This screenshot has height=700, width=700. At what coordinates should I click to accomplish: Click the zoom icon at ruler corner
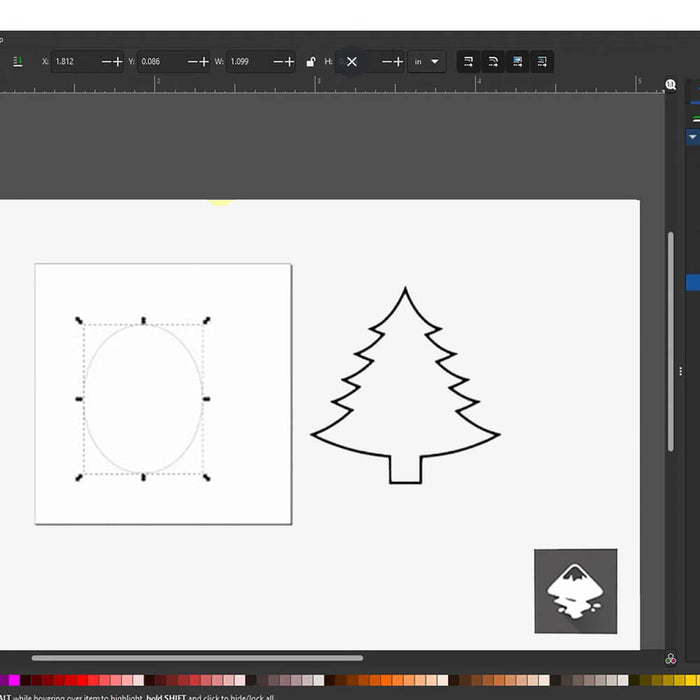click(671, 84)
